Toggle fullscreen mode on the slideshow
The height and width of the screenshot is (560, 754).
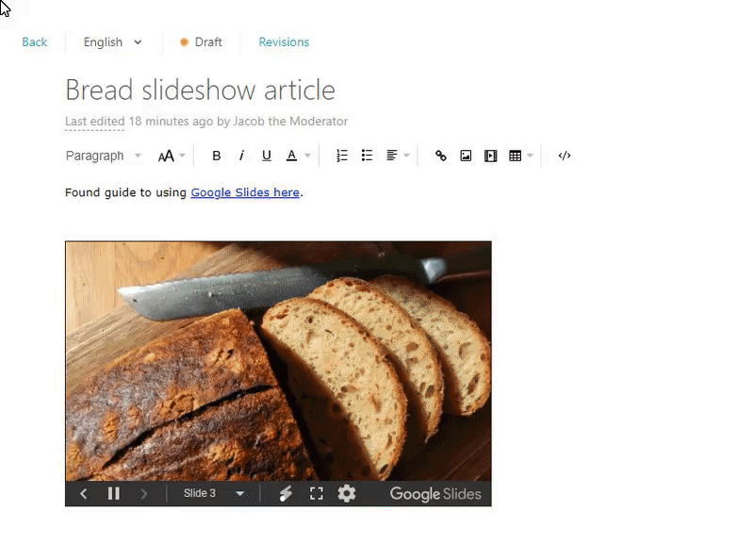[x=317, y=494]
